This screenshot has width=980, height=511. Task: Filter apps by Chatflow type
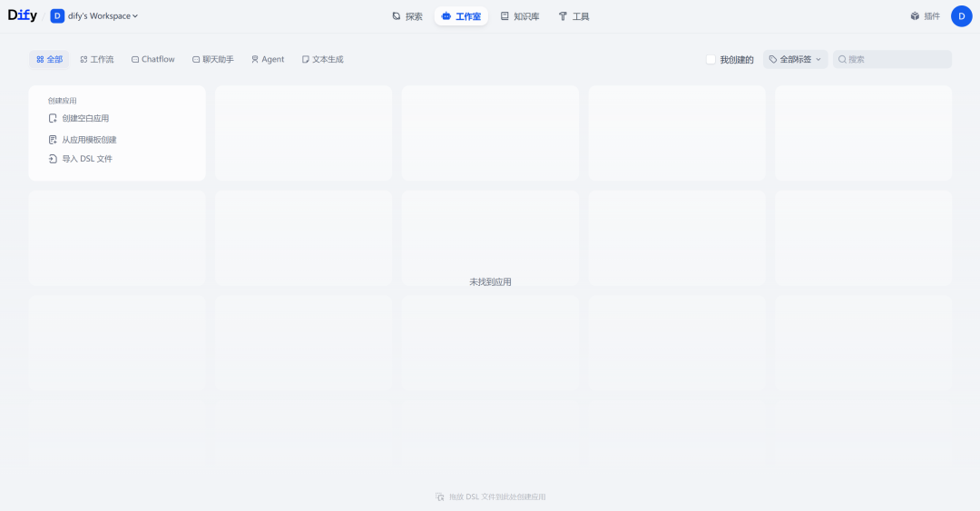[x=153, y=59]
